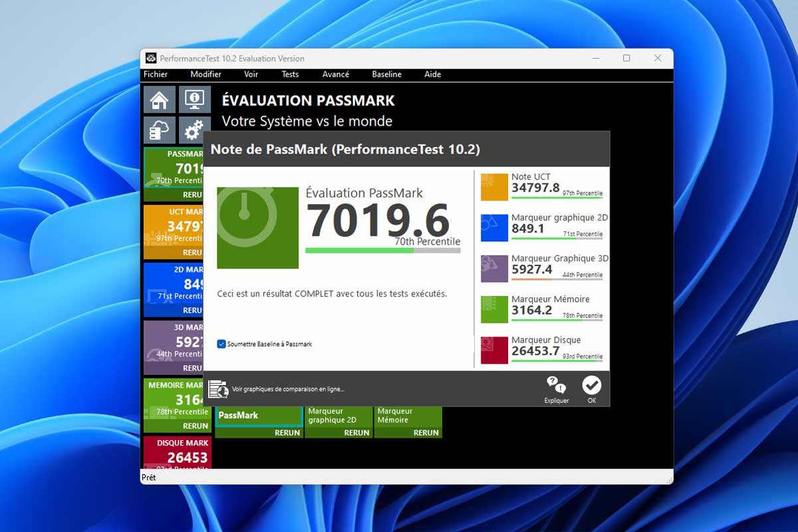The width and height of the screenshot is (798, 532).
Task: Click the 3D score value 5927.4
Action: [532, 269]
